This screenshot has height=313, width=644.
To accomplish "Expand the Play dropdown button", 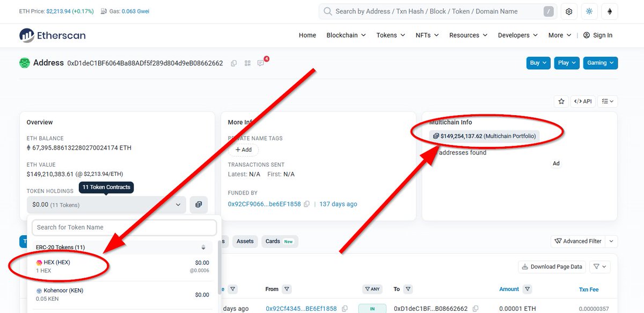I will pos(567,63).
